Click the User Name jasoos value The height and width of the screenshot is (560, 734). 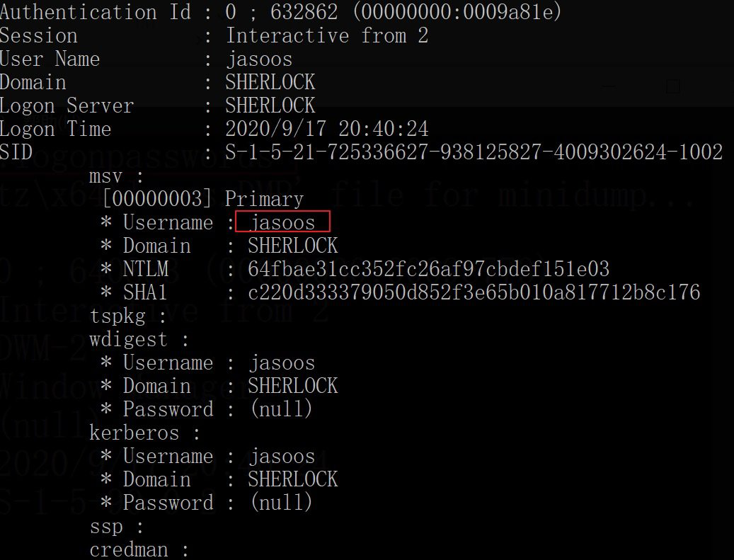258,59
